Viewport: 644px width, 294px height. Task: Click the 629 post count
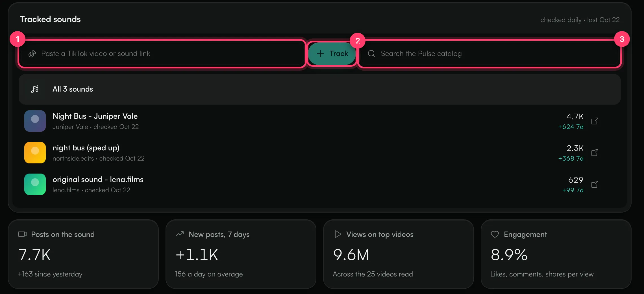576,180
